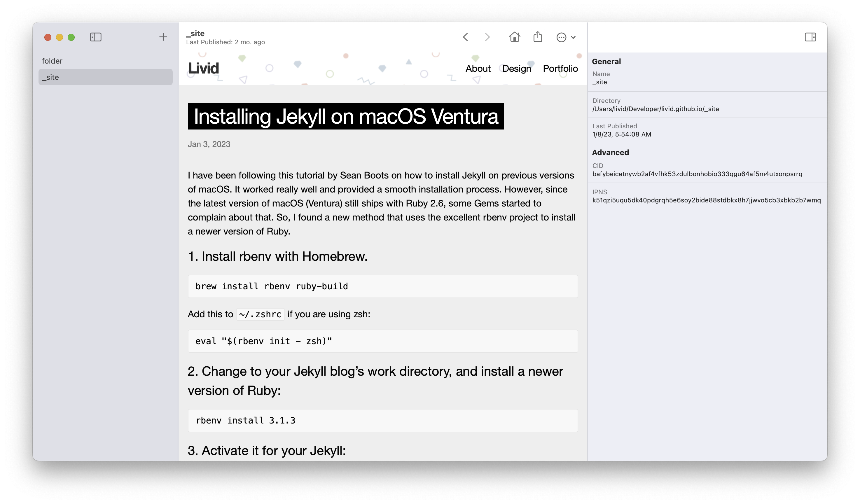Click the ~/.zshrc inline code
860x504 pixels.
pos(260,314)
